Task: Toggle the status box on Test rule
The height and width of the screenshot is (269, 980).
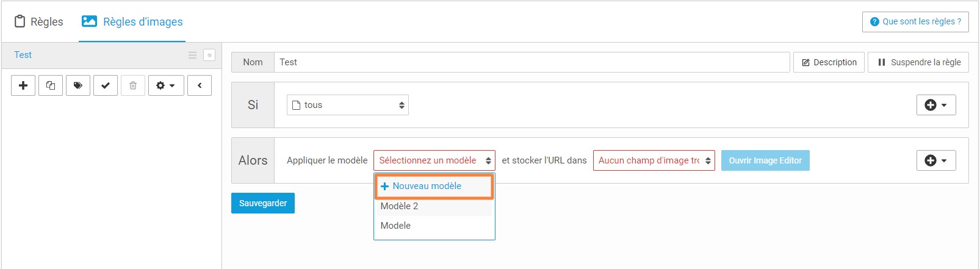Action: [x=209, y=55]
